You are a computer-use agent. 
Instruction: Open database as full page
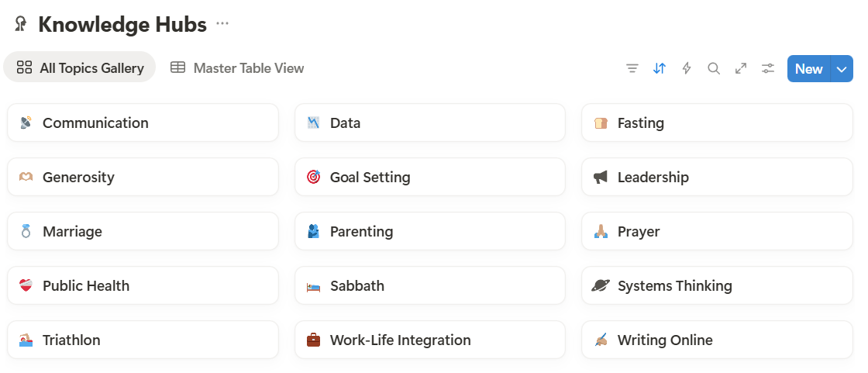[741, 68]
